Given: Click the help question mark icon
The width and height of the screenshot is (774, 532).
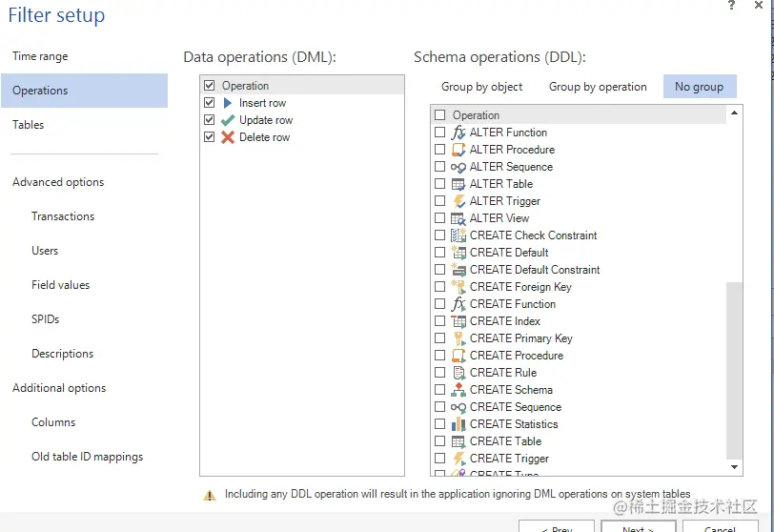Looking at the screenshot, I should pos(731,5).
